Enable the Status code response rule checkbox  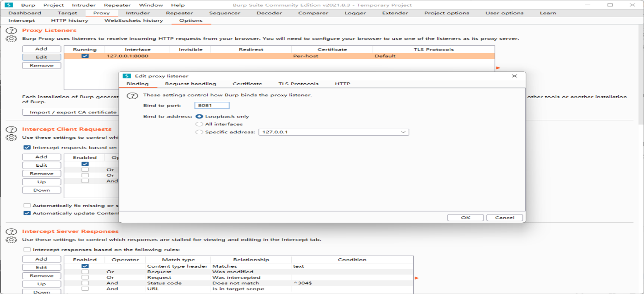(x=85, y=283)
